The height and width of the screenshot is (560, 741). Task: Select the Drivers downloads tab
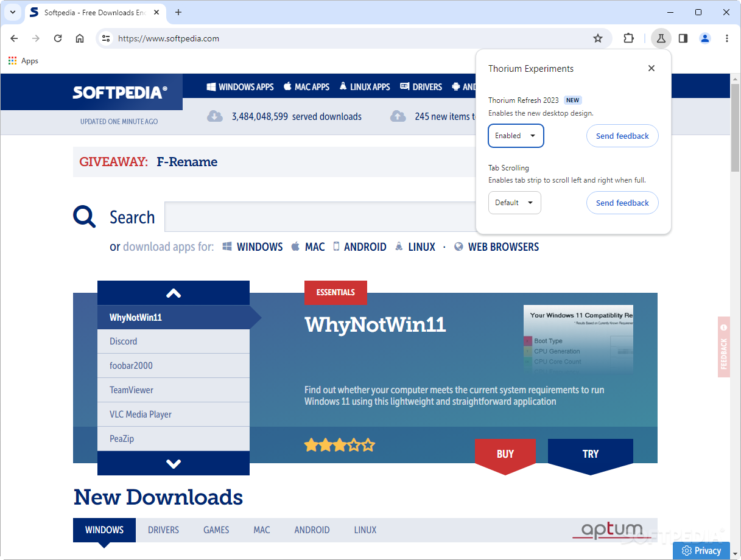(x=163, y=530)
